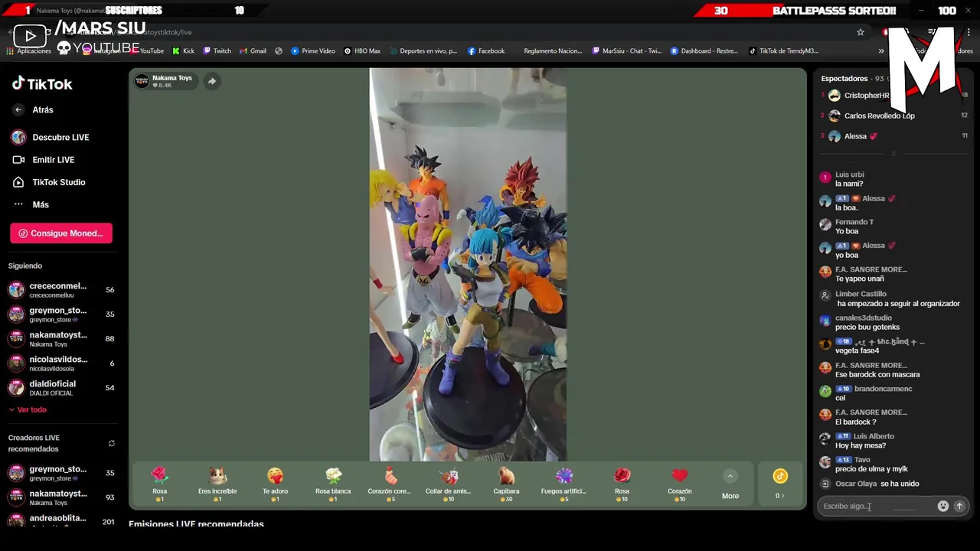Click brandoncarmenc chat username
Viewport: 980px width, 551px height.
(x=883, y=389)
